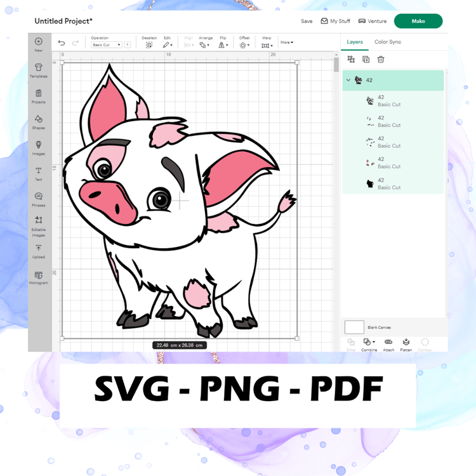This screenshot has width=476, height=476.
Task: Select the second 42 Basic Cut layer
Action: tap(393, 121)
